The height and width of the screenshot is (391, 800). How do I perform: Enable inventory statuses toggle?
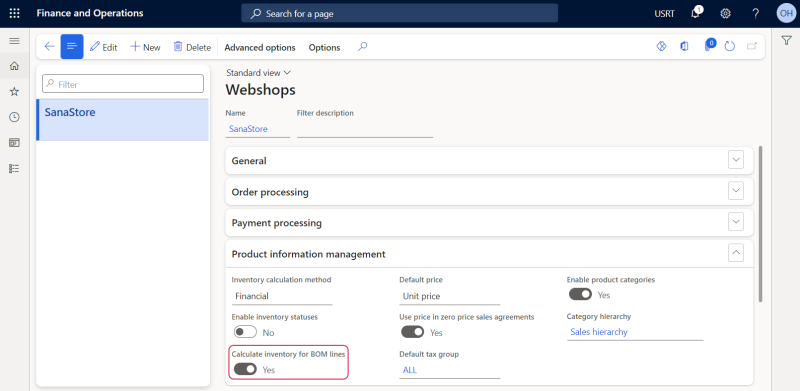tap(245, 332)
